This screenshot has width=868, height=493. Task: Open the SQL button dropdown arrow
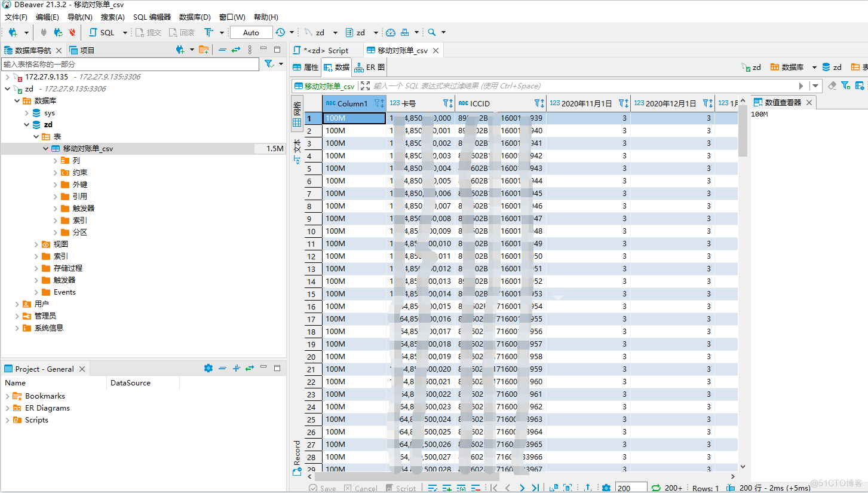pyautogui.click(x=125, y=32)
